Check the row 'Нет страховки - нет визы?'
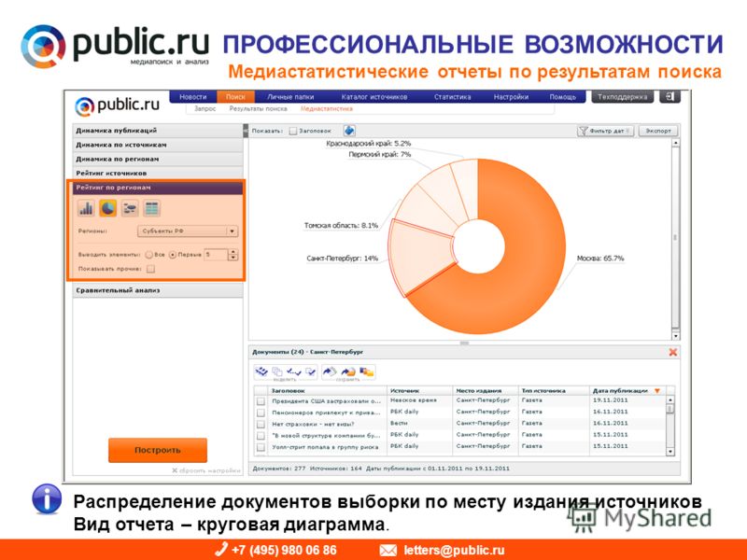This screenshot has height=560, width=747. pyautogui.click(x=261, y=425)
